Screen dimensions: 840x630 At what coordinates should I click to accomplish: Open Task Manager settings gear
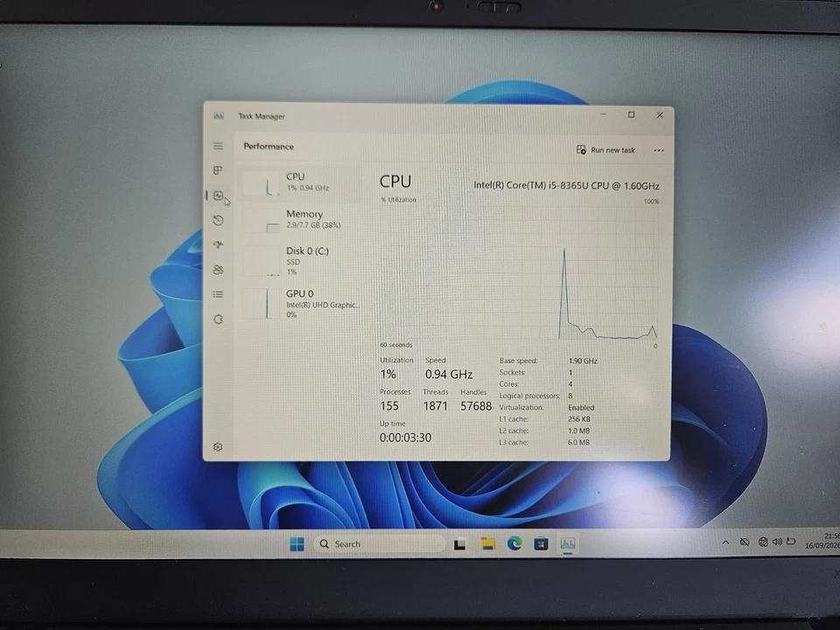pos(218,447)
